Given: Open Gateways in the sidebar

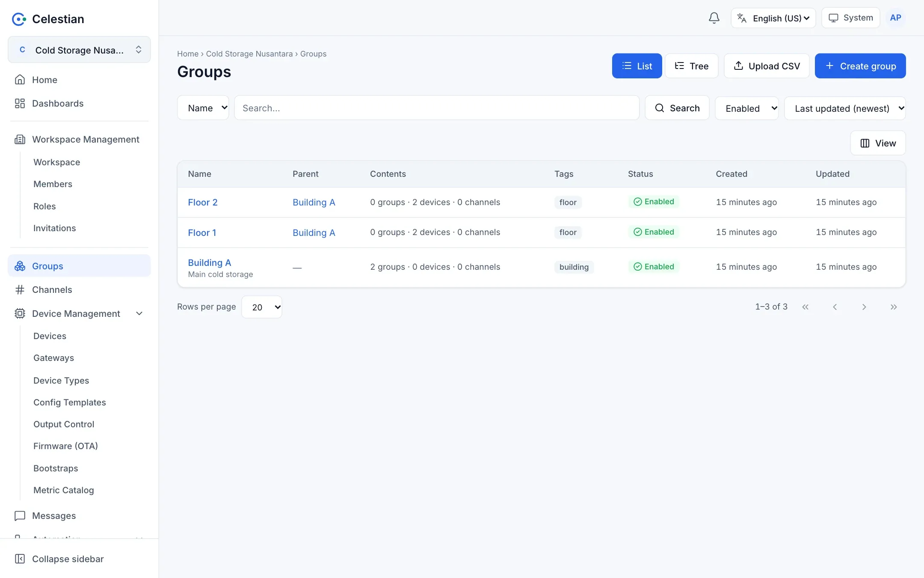Looking at the screenshot, I should tap(53, 358).
